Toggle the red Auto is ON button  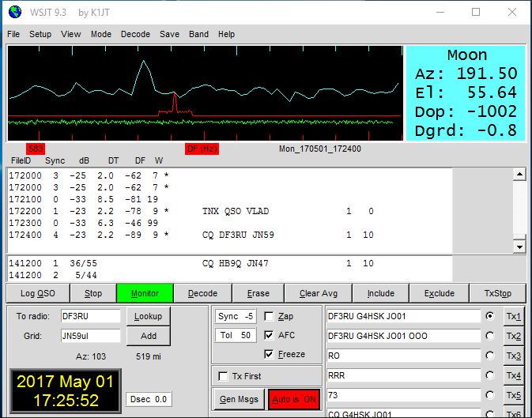tap(294, 399)
